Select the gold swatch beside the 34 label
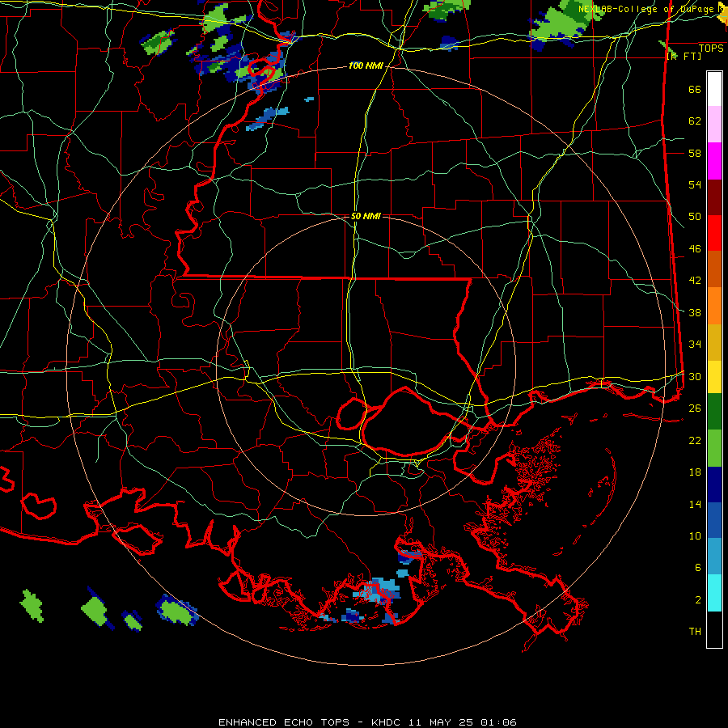Image resolution: width=728 pixels, height=728 pixels. click(x=714, y=342)
